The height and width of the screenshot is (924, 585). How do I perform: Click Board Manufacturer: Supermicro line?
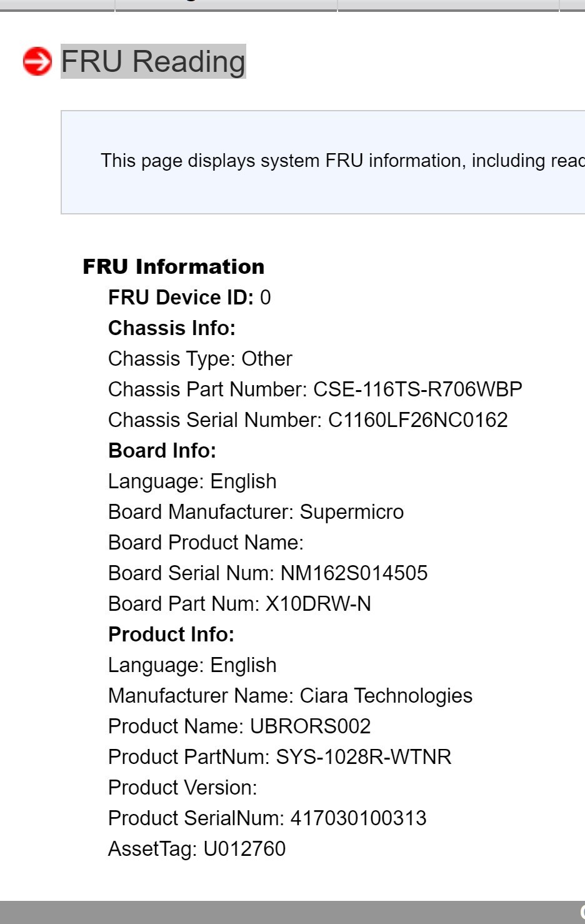click(x=256, y=511)
